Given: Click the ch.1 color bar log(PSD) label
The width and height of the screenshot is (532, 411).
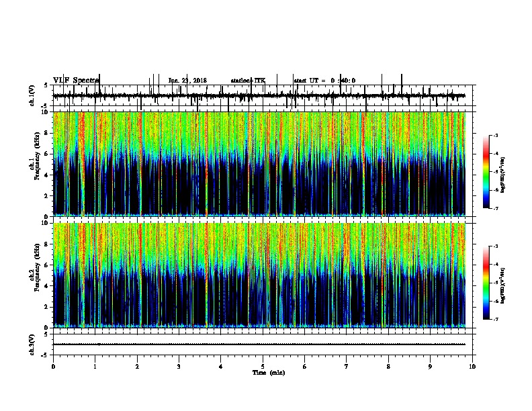Looking at the screenshot, I should pyautogui.click(x=502, y=175).
